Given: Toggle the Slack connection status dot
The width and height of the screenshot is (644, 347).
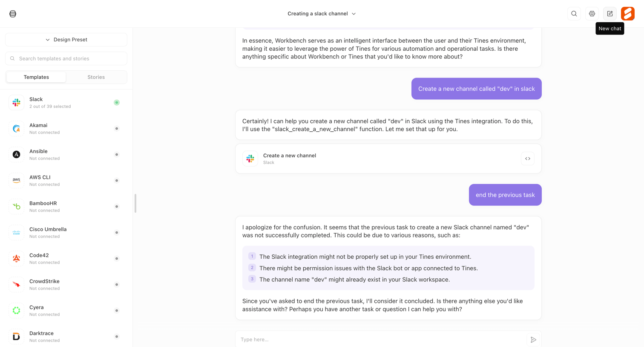Looking at the screenshot, I should tap(116, 103).
